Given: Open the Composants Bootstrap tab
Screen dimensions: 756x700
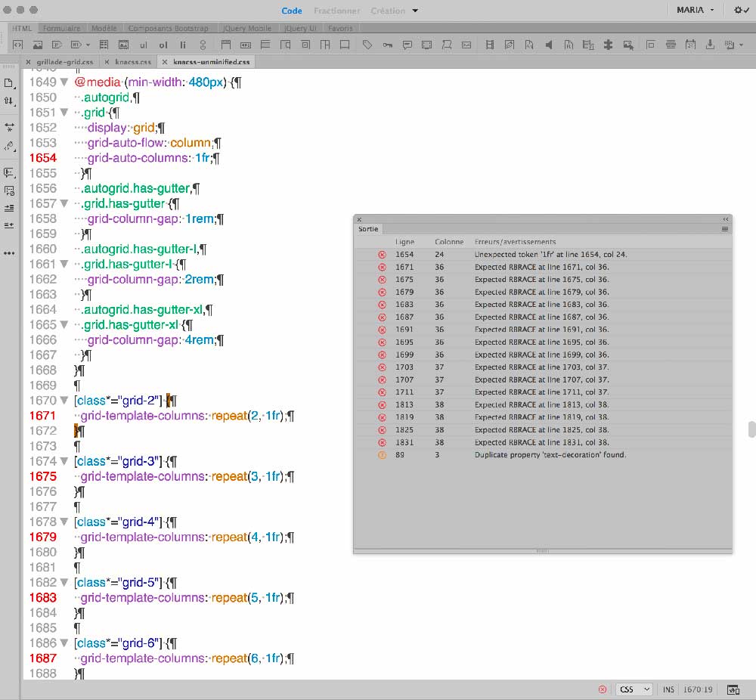Looking at the screenshot, I should pos(169,29).
